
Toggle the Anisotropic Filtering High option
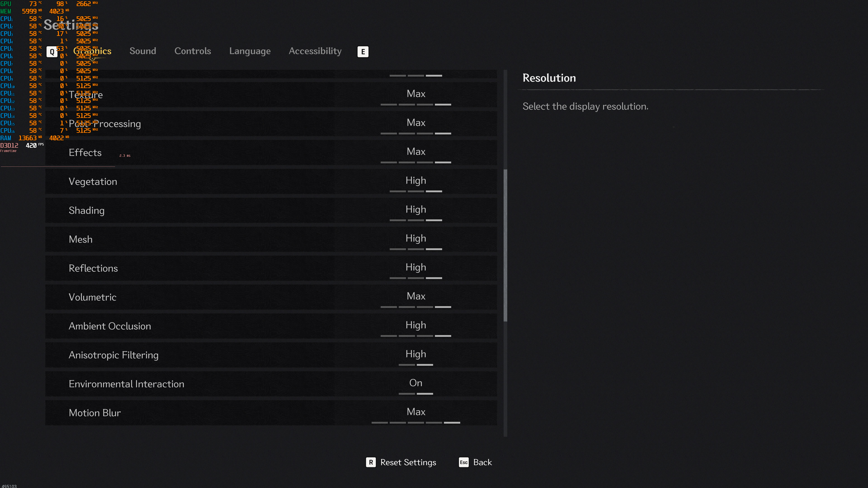click(415, 354)
